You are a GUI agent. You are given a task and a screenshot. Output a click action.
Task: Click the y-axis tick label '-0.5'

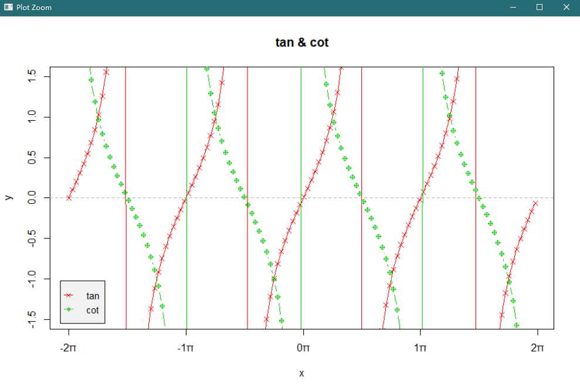point(32,238)
